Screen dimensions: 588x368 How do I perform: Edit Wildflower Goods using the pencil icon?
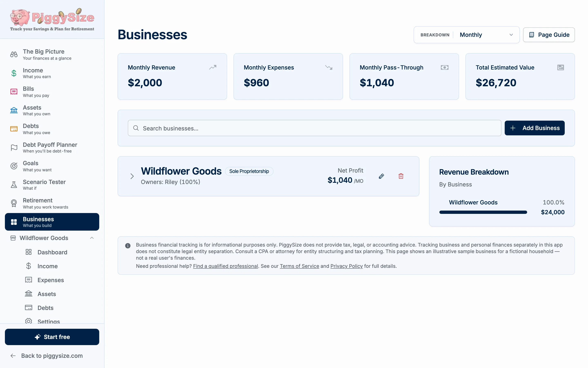(x=381, y=176)
